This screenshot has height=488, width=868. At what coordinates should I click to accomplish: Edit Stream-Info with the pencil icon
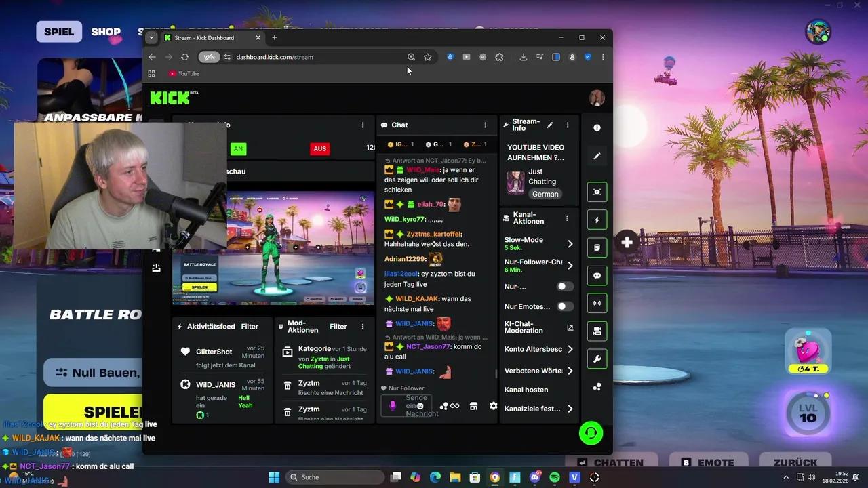550,125
